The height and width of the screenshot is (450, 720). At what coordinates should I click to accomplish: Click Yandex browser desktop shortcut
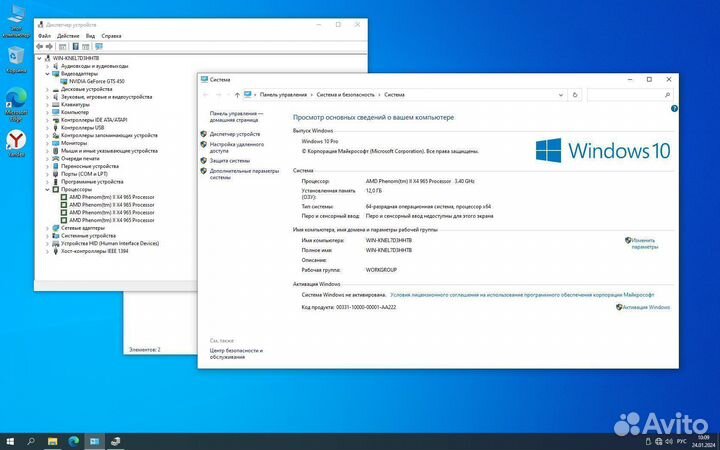pyautogui.click(x=16, y=144)
